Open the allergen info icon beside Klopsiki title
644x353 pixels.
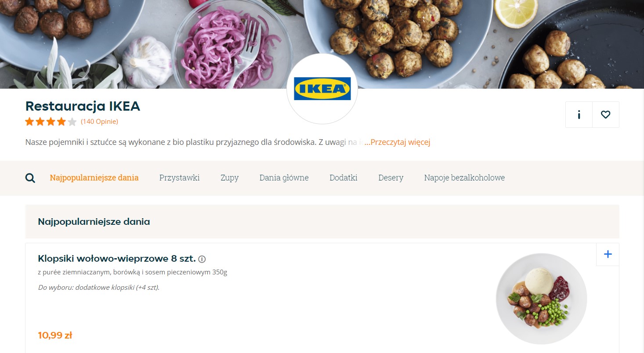tap(202, 259)
